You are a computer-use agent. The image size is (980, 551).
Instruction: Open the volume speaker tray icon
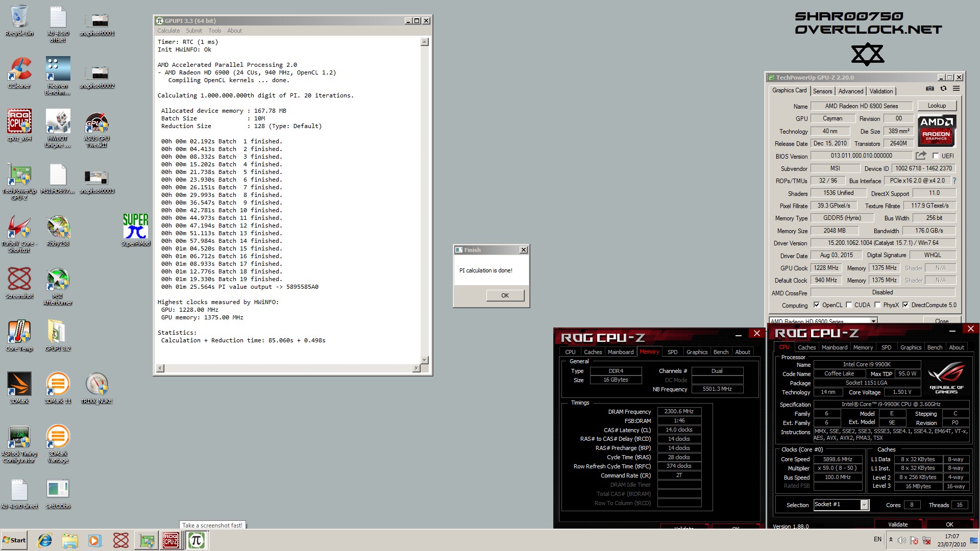point(902,540)
